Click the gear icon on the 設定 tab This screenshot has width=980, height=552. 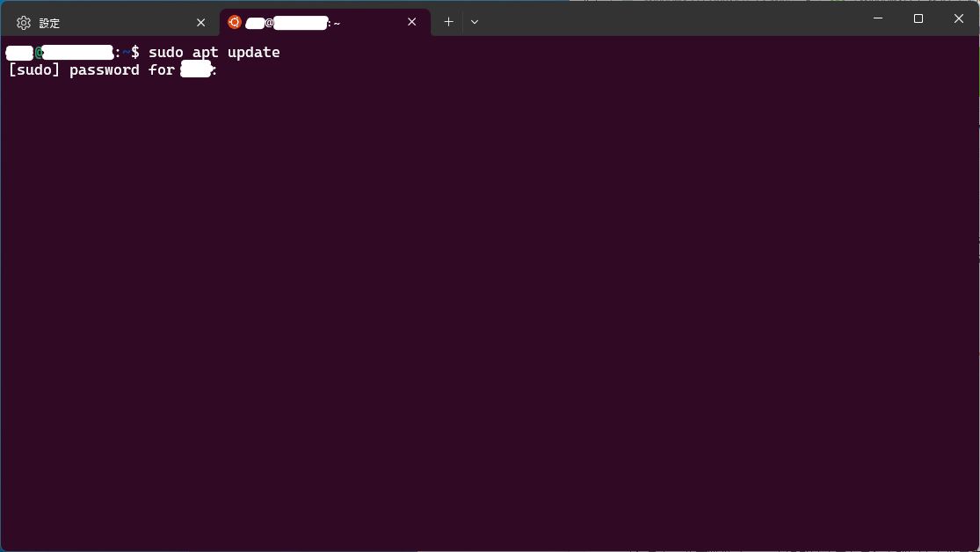24,23
